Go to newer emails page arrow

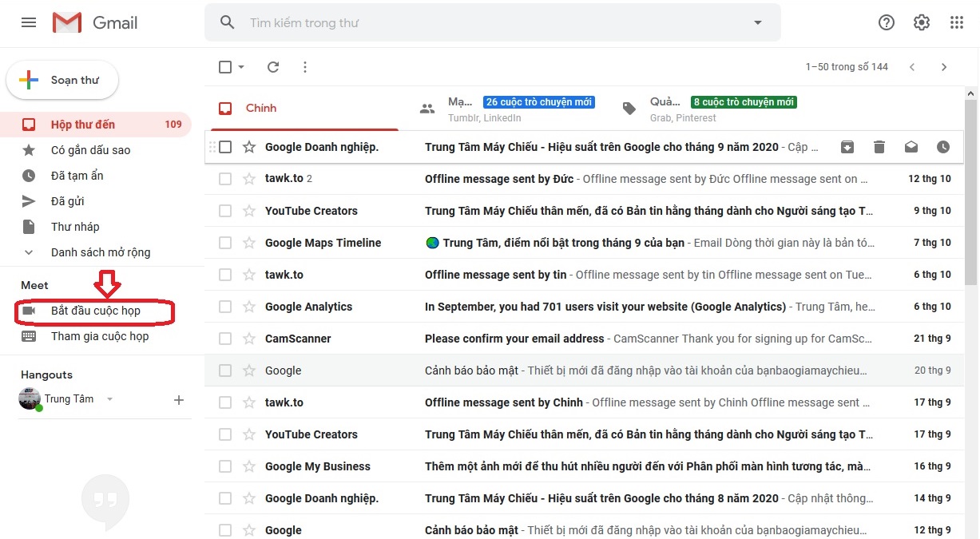(912, 67)
